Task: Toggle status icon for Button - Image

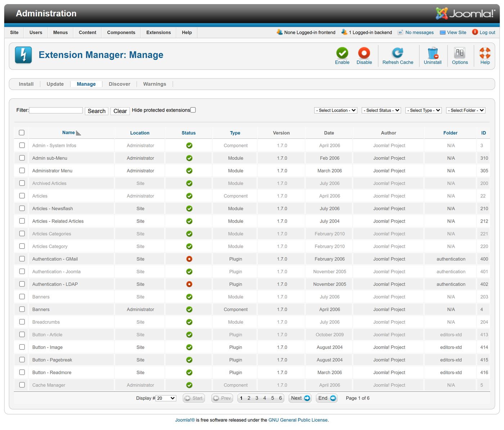Action: [189, 347]
